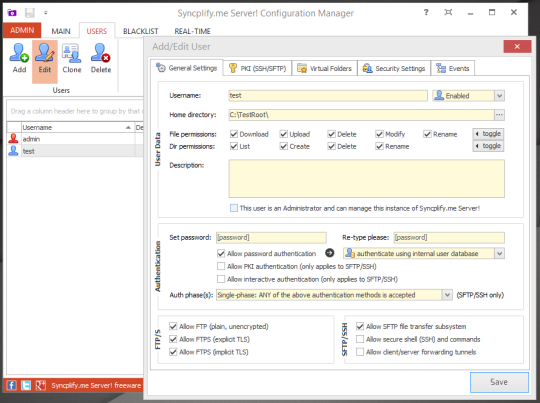Open the authentication database dropdown
The width and height of the screenshot is (540, 403).
[x=499, y=254]
